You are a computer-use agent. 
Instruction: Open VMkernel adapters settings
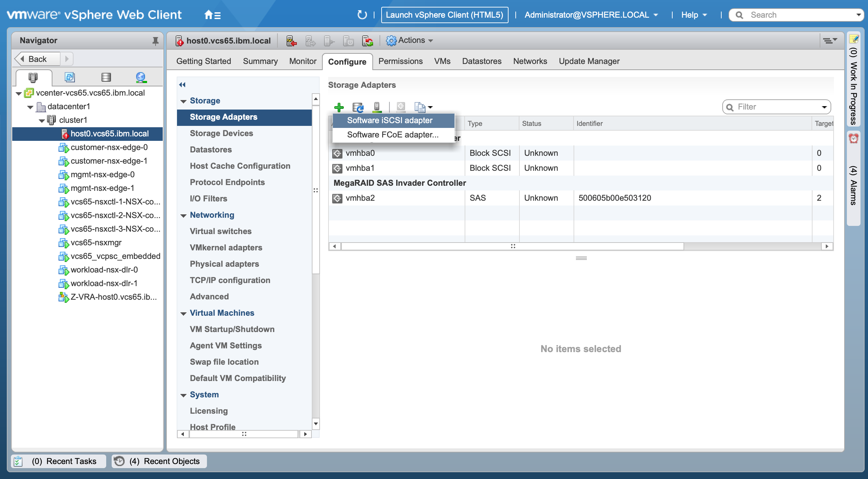[x=226, y=248]
